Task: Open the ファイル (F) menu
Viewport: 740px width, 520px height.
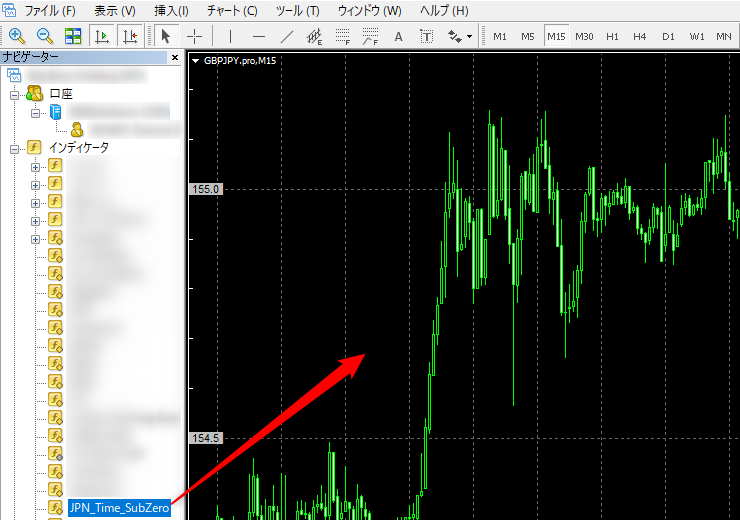Action: click(50, 10)
